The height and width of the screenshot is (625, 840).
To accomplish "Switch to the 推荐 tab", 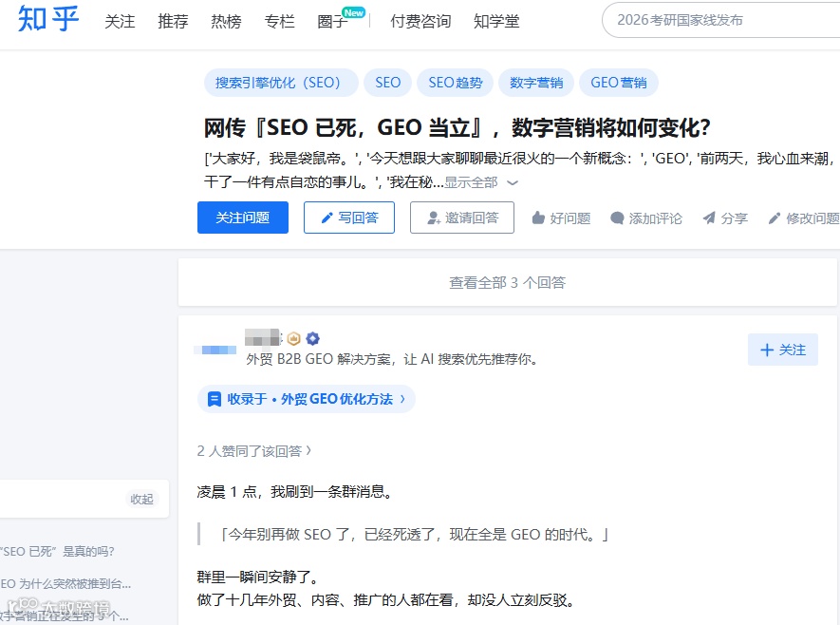I will tap(173, 22).
